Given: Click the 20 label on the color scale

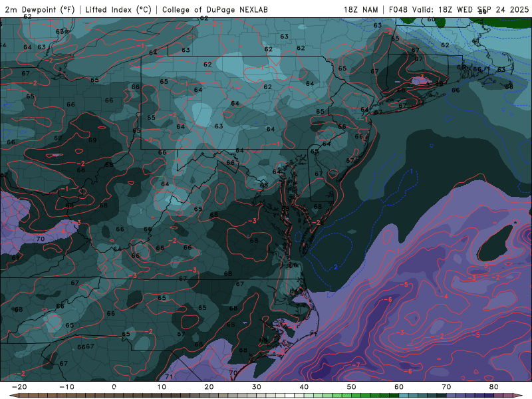Looking at the screenshot, I should coord(209,387).
